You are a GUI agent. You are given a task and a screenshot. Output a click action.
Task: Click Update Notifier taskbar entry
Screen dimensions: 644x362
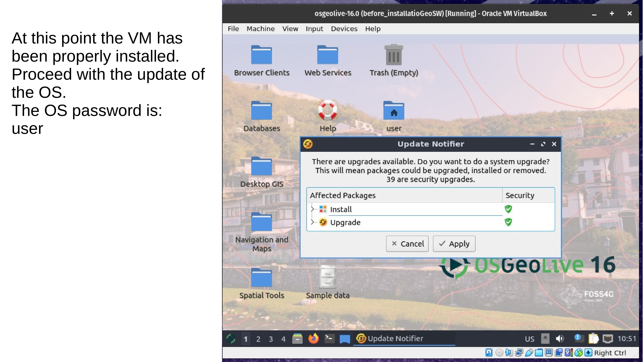[404, 338]
